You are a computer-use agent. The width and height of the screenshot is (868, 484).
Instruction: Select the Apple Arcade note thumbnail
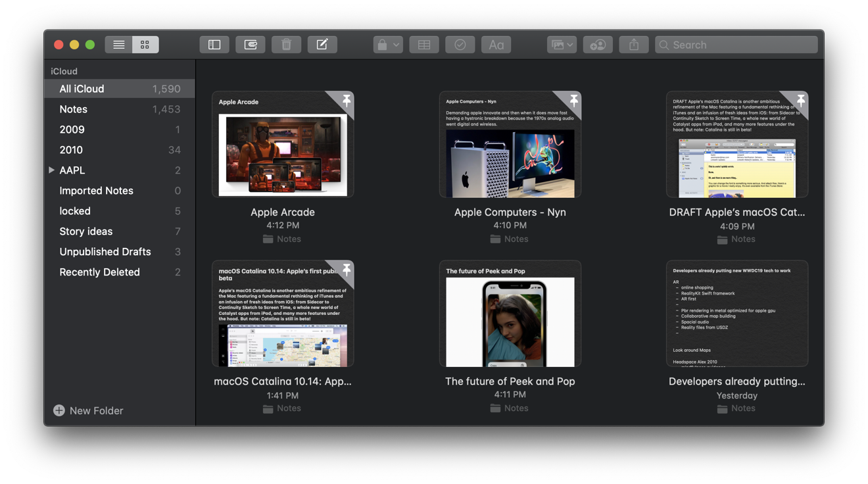283,144
